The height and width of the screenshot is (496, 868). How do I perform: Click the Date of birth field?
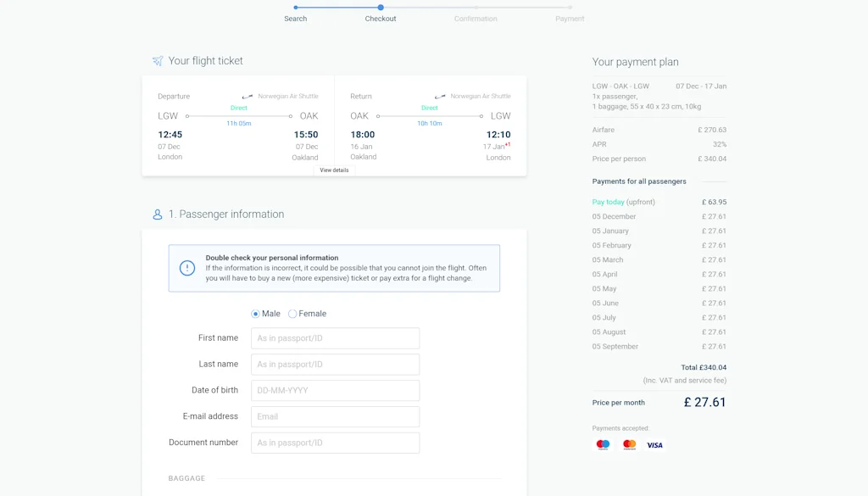pyautogui.click(x=335, y=391)
